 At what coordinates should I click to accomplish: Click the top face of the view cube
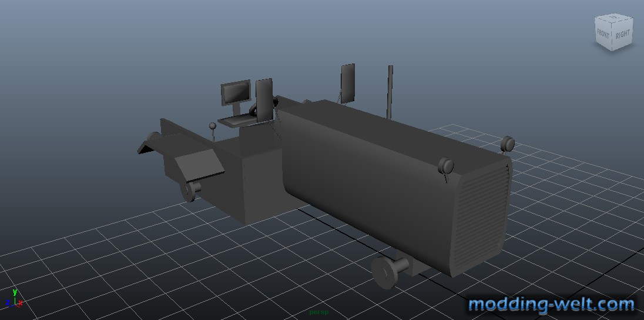click(613, 17)
